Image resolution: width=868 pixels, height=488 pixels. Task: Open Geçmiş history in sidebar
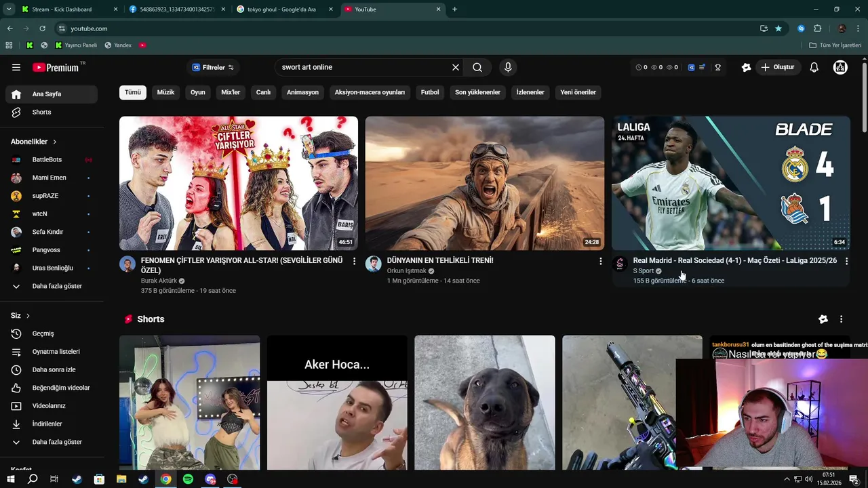point(52,333)
